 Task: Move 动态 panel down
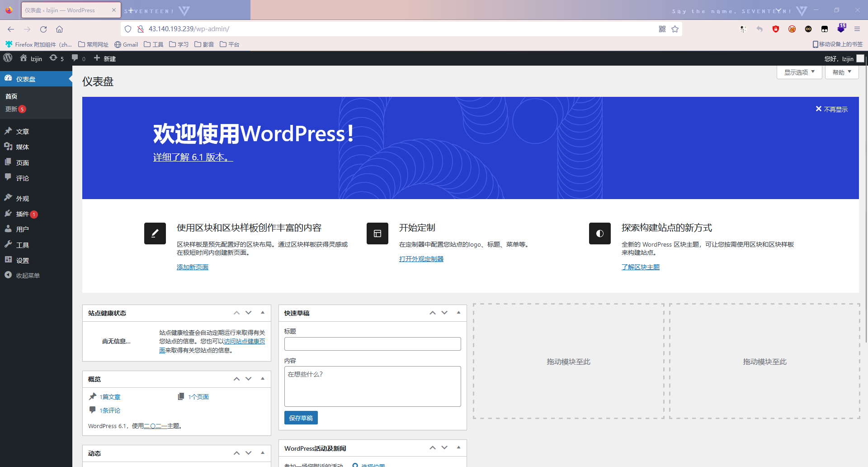(248, 453)
